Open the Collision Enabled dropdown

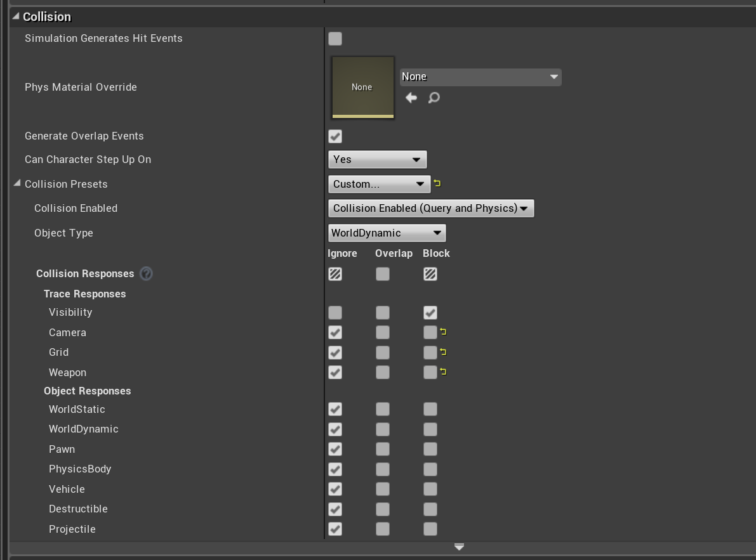(x=431, y=208)
